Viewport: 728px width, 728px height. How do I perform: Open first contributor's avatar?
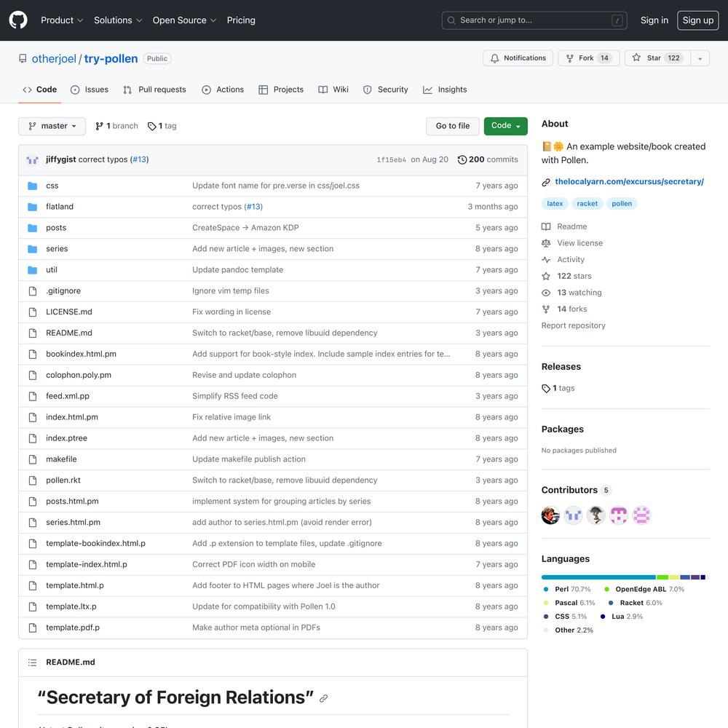point(550,515)
